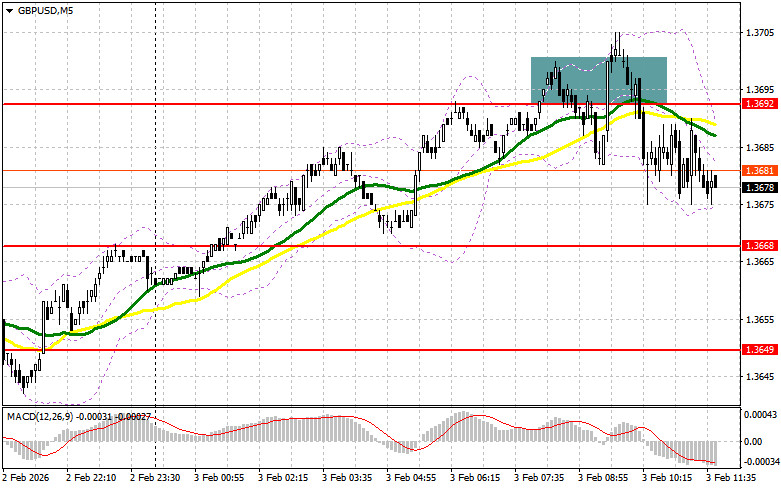Click the 2 Feb 23:30 time label

[154, 480]
